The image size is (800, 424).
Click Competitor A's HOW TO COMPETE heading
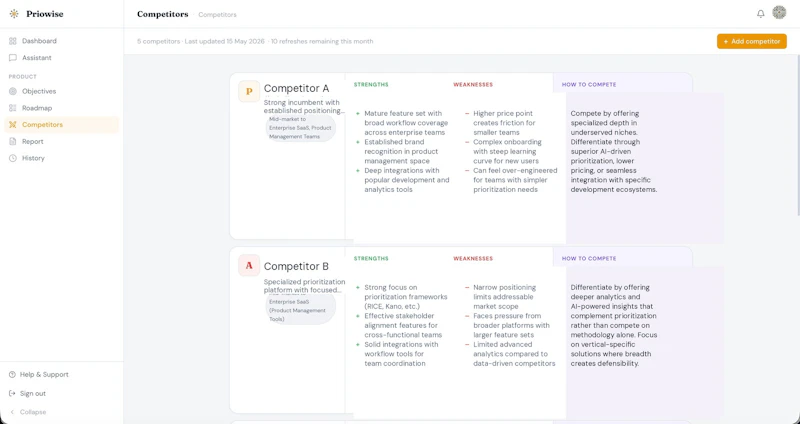pyautogui.click(x=589, y=85)
